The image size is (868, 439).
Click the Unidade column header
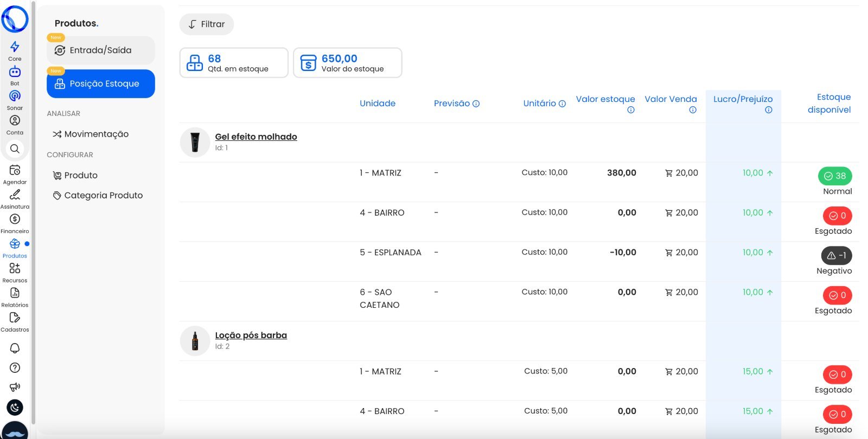pos(378,104)
